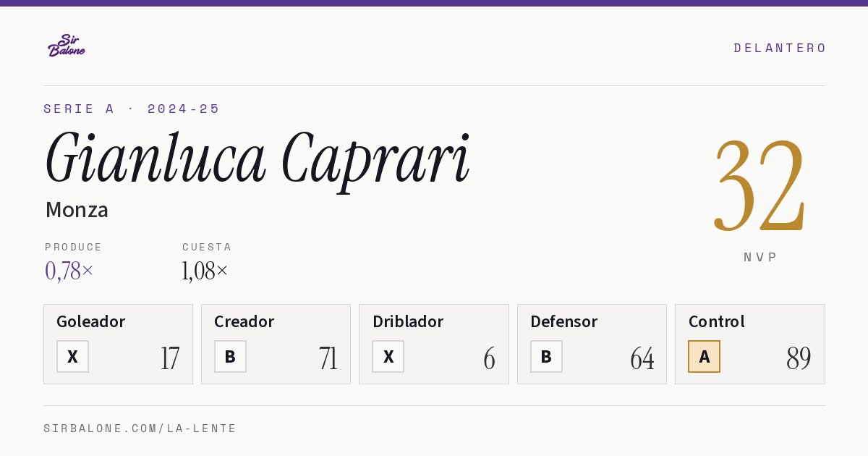Click the CUESTA label

point(207,247)
